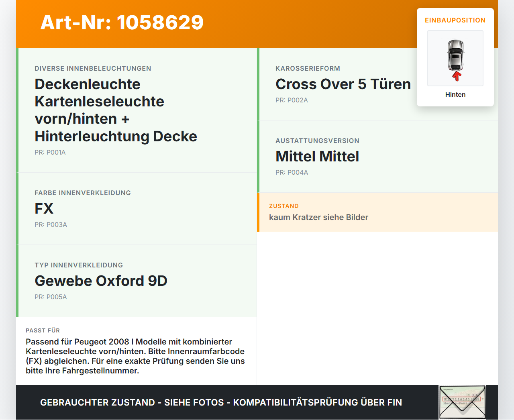Select the FX interior color value
This screenshot has width=514, height=420.
click(x=44, y=209)
